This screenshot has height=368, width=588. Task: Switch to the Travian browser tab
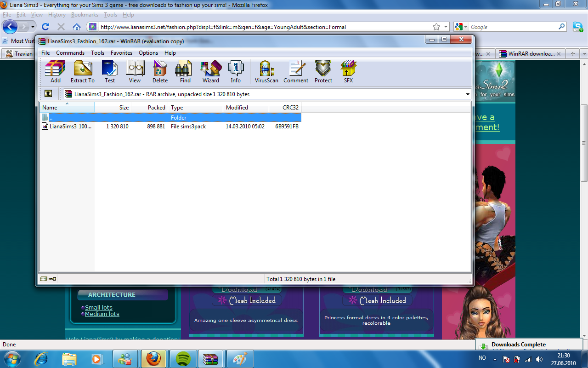[x=18, y=54]
